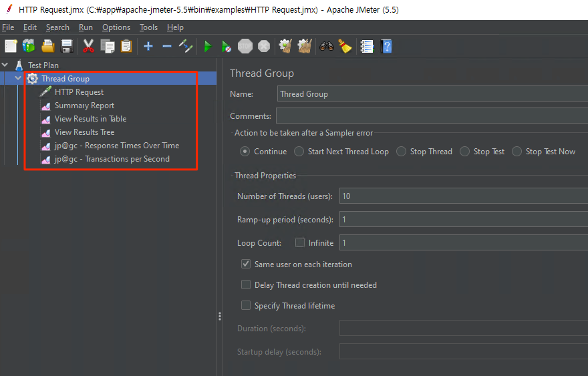Click the Test Plan flask icon
The height and width of the screenshot is (376, 588).
click(x=19, y=65)
